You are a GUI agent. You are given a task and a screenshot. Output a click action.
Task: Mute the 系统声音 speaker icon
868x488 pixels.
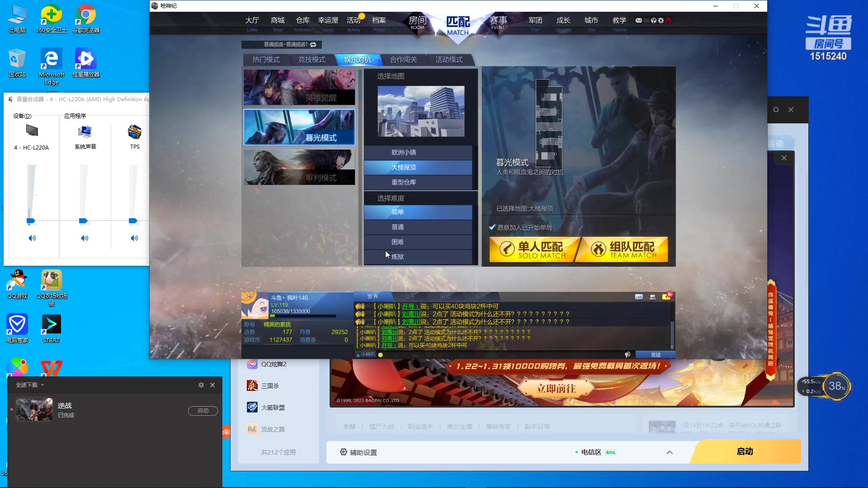(x=85, y=238)
